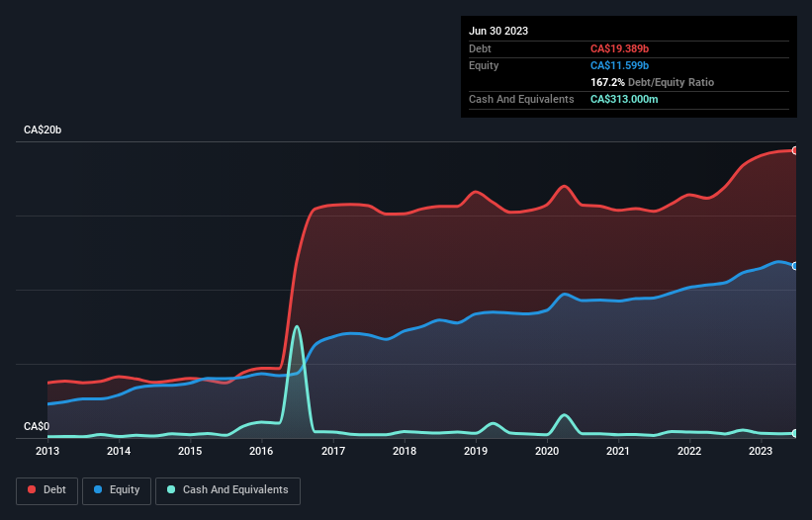Click the blue Equity endpoint marker
Screen dimensions: 812x520
pos(795,266)
